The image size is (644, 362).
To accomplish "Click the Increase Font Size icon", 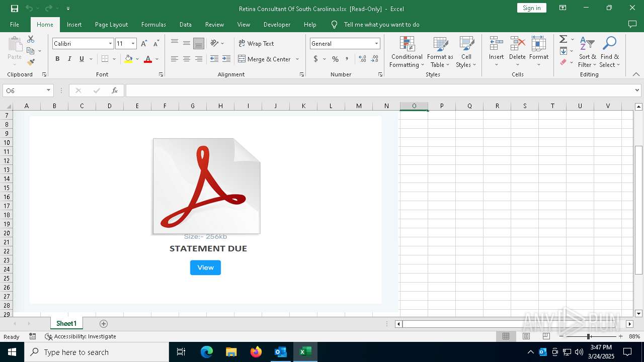I will (144, 44).
